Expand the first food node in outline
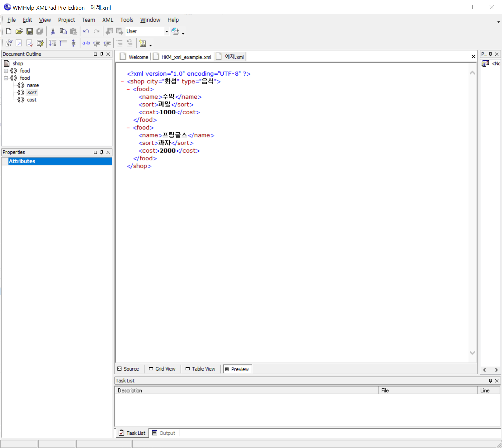 (6, 71)
